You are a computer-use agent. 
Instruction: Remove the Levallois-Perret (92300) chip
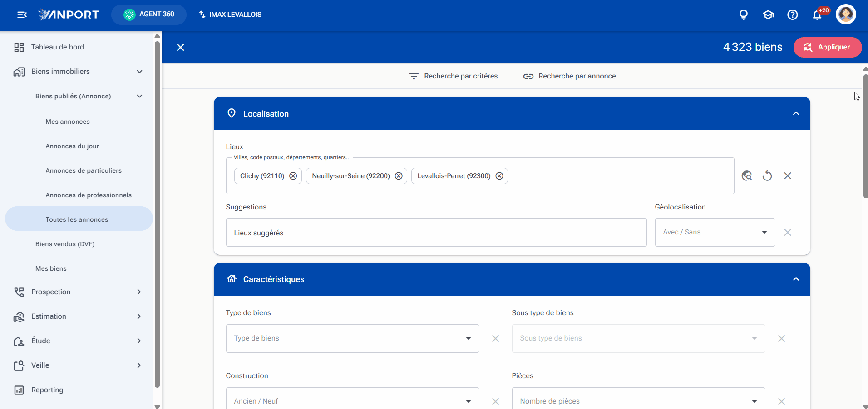[x=499, y=176]
